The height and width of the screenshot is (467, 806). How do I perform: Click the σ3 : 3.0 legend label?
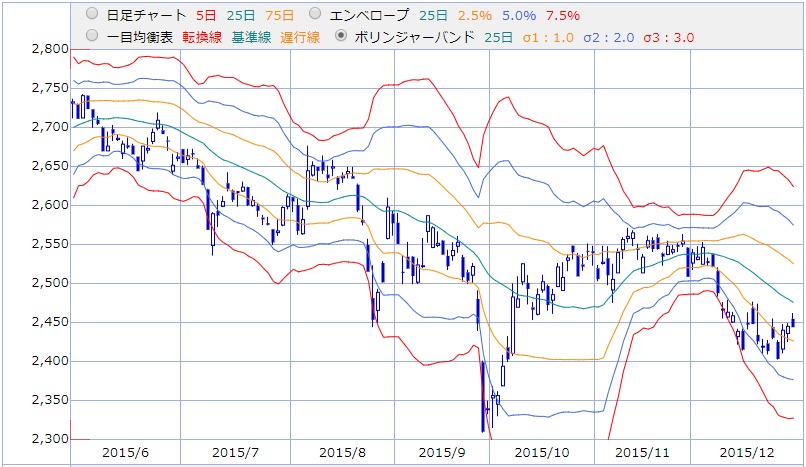point(669,38)
